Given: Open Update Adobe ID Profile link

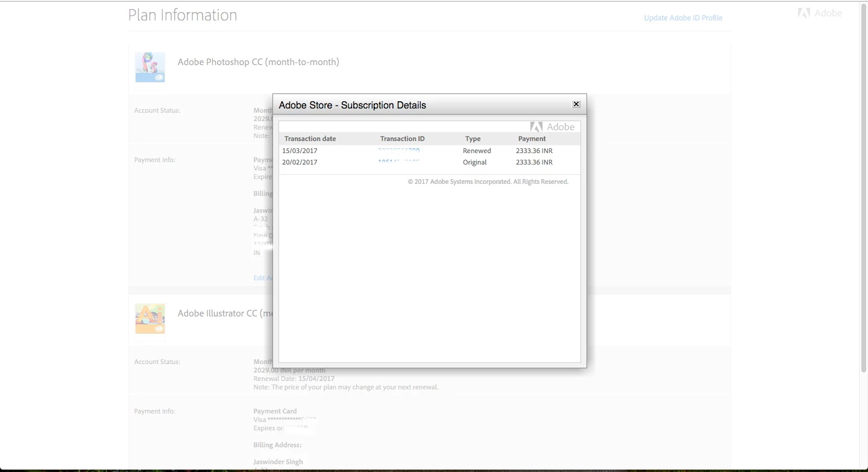Looking at the screenshot, I should click(x=683, y=17).
